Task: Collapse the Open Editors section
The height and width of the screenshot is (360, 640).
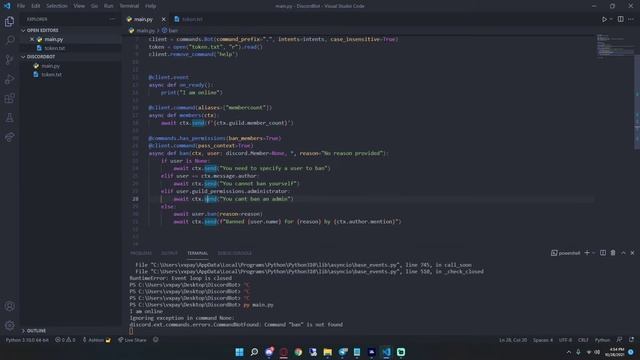Action: tap(41, 30)
